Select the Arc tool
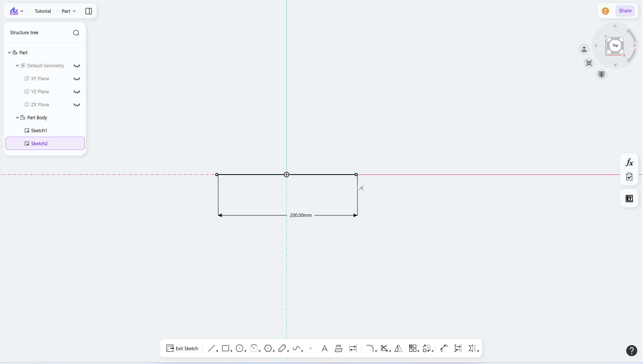643x364 pixels. [254, 348]
